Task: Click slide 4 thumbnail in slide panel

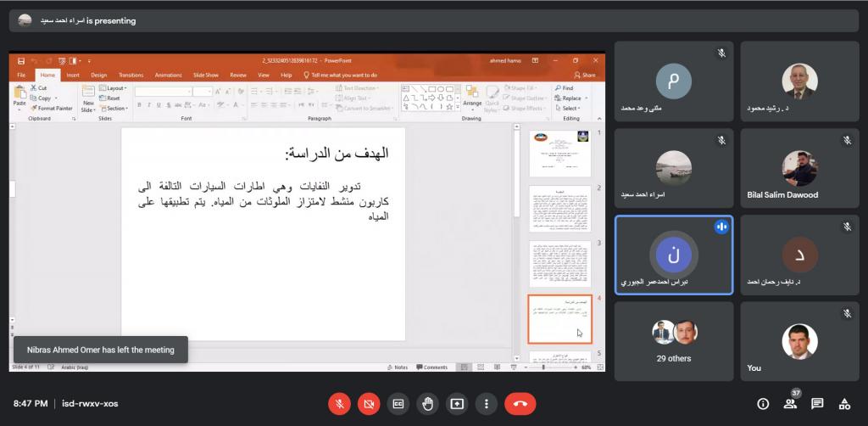Action: click(x=559, y=318)
